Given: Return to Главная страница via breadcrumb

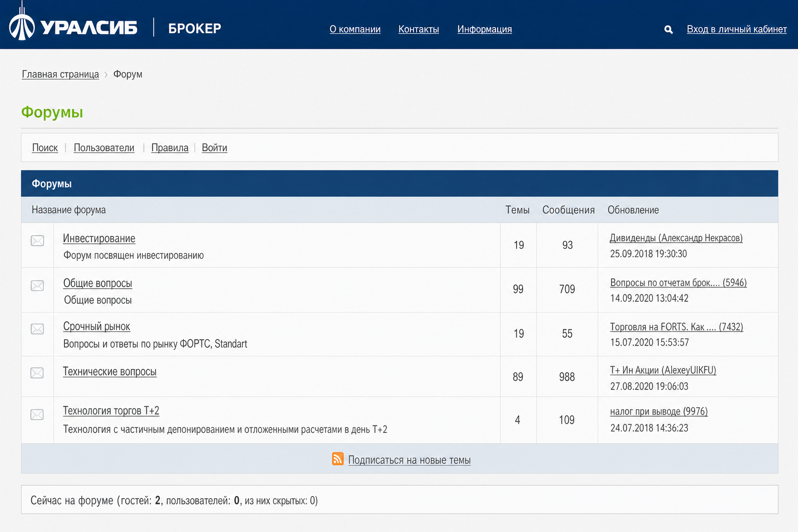Looking at the screenshot, I should [x=60, y=74].
